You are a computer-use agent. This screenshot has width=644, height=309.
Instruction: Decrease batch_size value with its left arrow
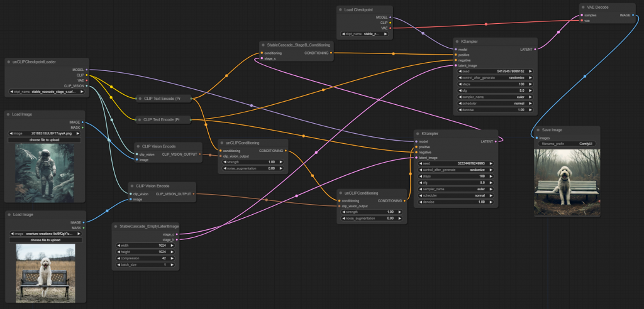[x=118, y=265]
